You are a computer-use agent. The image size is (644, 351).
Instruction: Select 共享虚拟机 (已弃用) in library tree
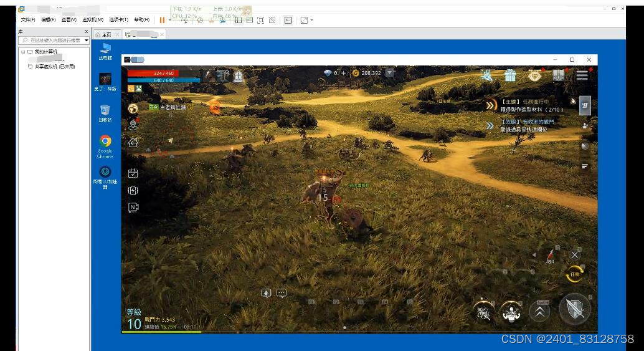coord(55,67)
